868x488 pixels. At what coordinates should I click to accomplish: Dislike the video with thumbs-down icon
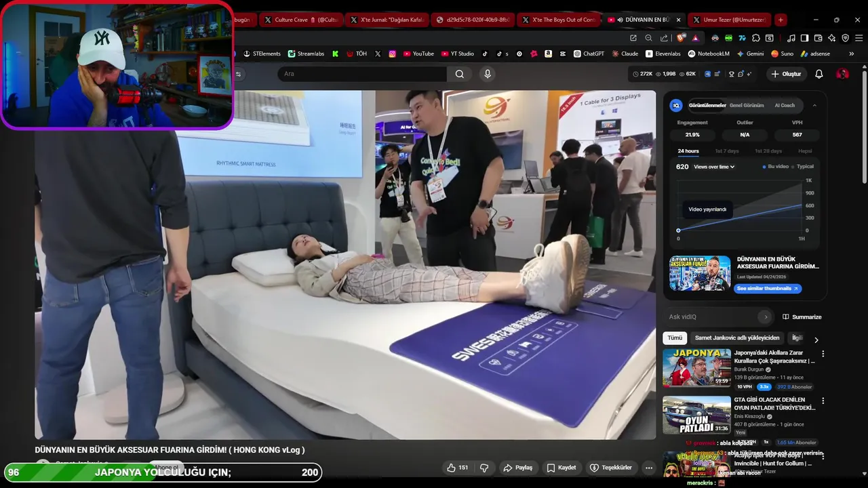(x=484, y=468)
